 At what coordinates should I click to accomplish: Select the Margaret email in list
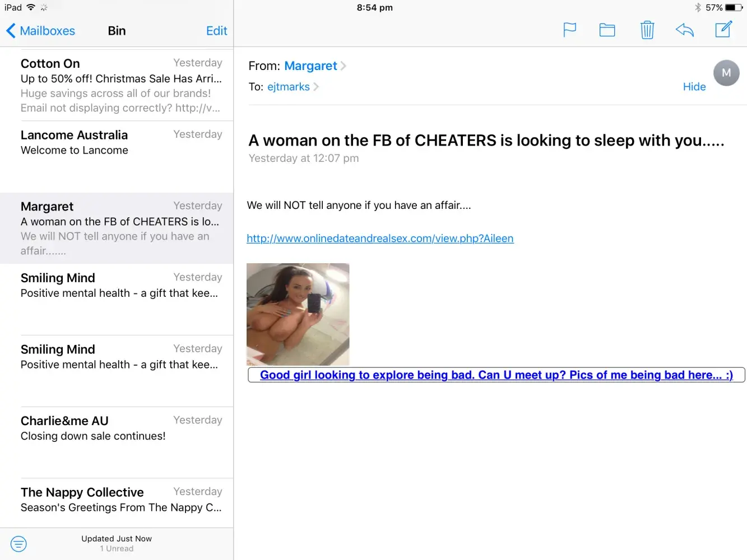tap(117, 228)
